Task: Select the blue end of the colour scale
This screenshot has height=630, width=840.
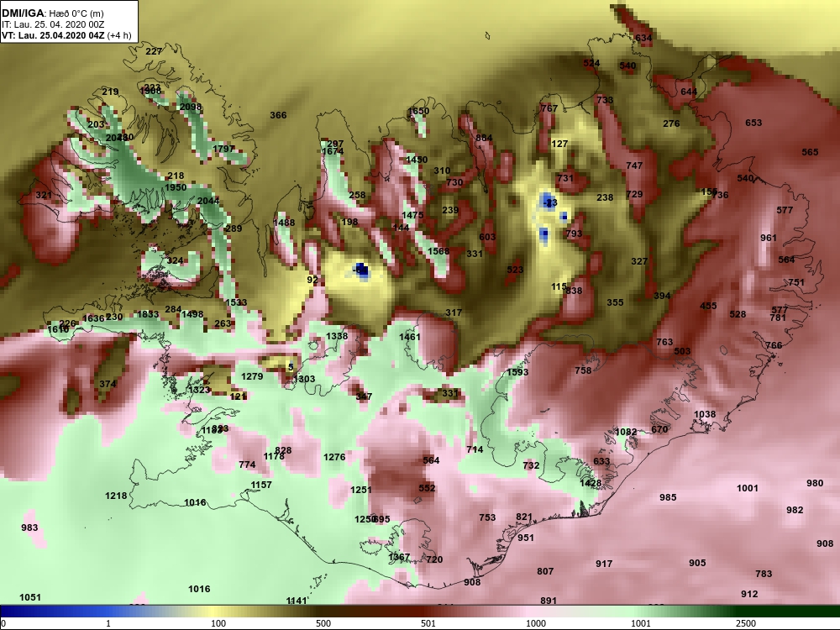Action: (32, 612)
